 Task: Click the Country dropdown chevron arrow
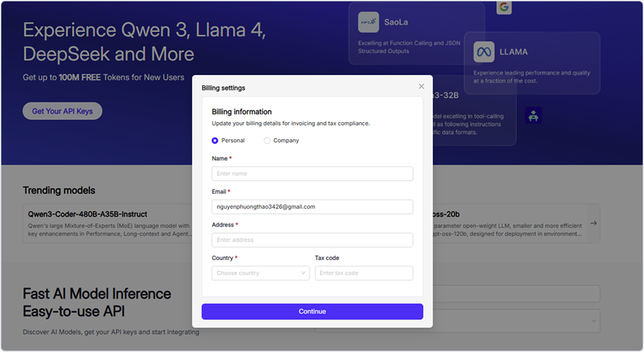click(x=303, y=273)
